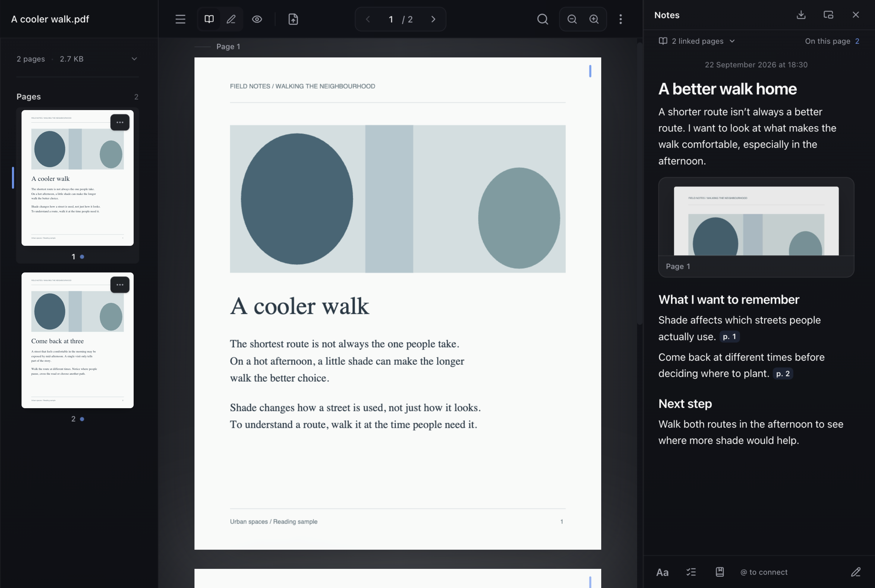
Task: Click the Pages section header
Action: tap(28, 97)
